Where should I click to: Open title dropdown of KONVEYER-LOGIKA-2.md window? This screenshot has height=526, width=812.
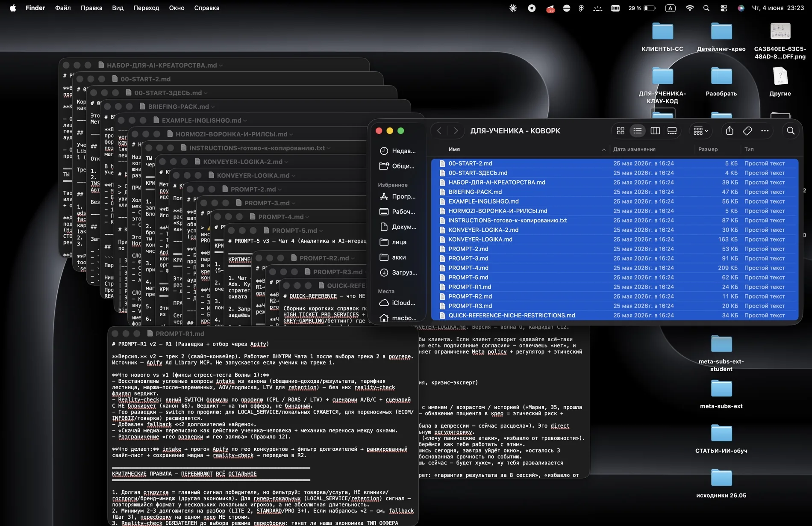pos(286,162)
